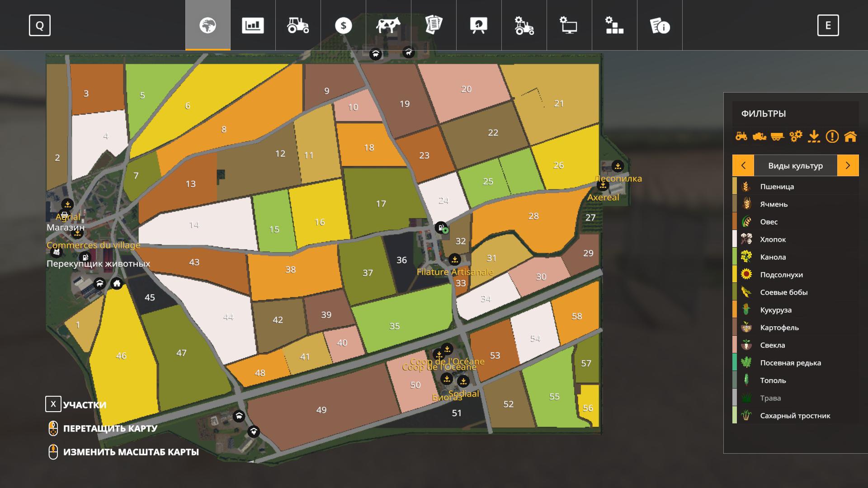Open the help info pages tab
This screenshot has width=868, height=488.
(660, 25)
